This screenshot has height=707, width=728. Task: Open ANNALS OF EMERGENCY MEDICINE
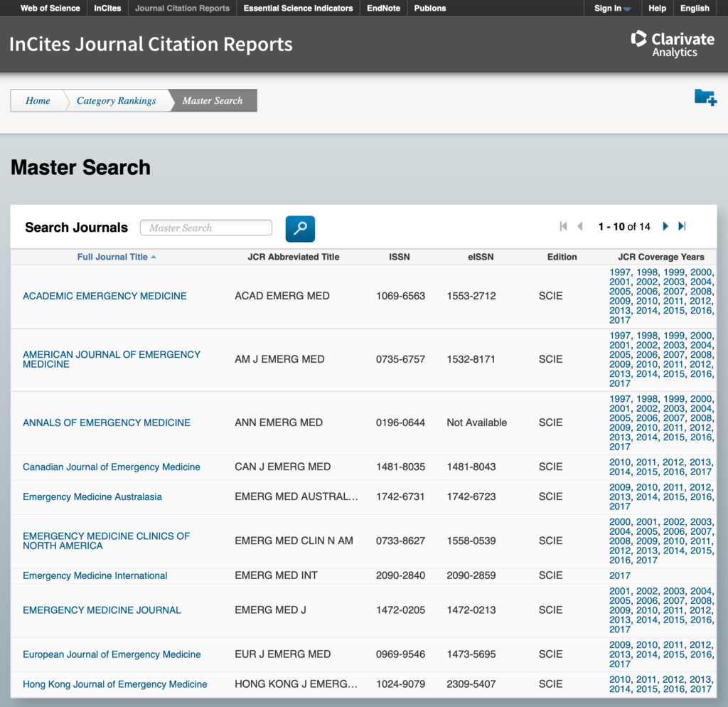(107, 422)
